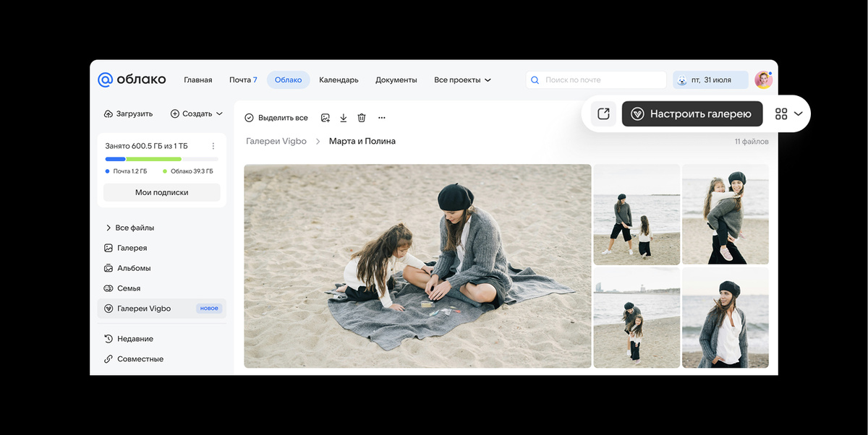The width and height of the screenshot is (868, 435).
Task: Select Галереи Vigbo in the sidebar
Action: [x=162, y=309]
